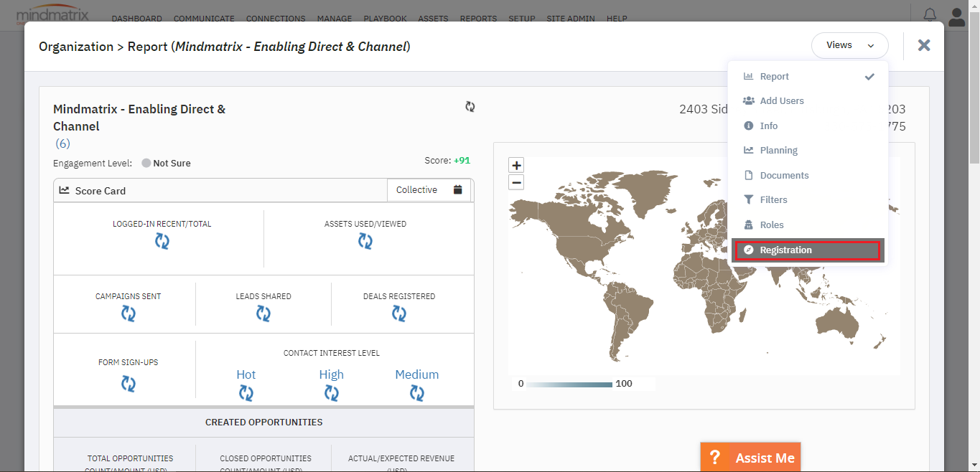
Task: Click the Add Users people icon
Action: [x=749, y=101]
